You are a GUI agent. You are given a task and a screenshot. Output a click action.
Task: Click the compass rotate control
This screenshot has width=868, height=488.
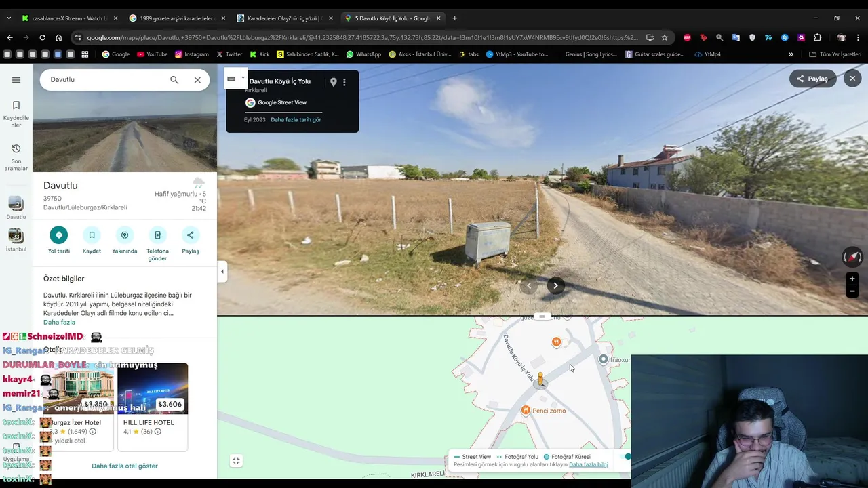click(852, 256)
